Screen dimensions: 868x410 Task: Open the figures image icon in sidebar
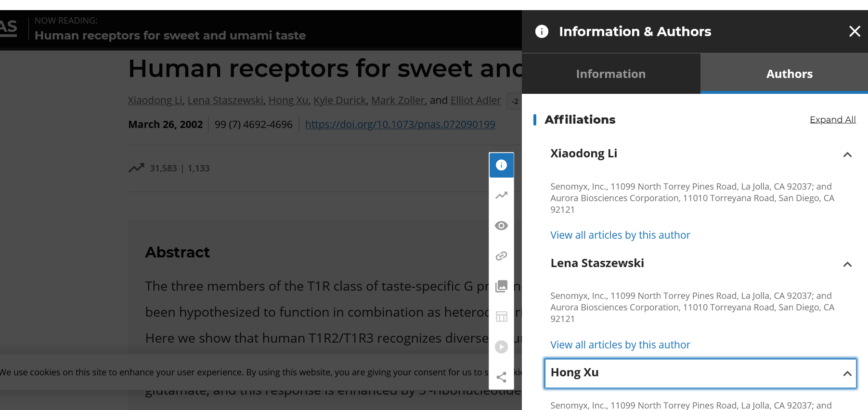click(x=501, y=286)
